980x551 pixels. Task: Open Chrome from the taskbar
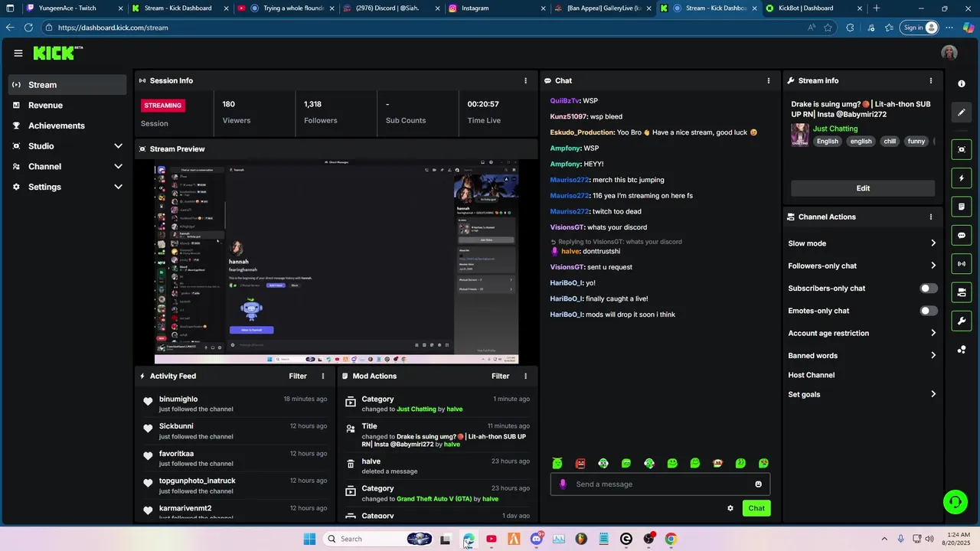coord(671,539)
